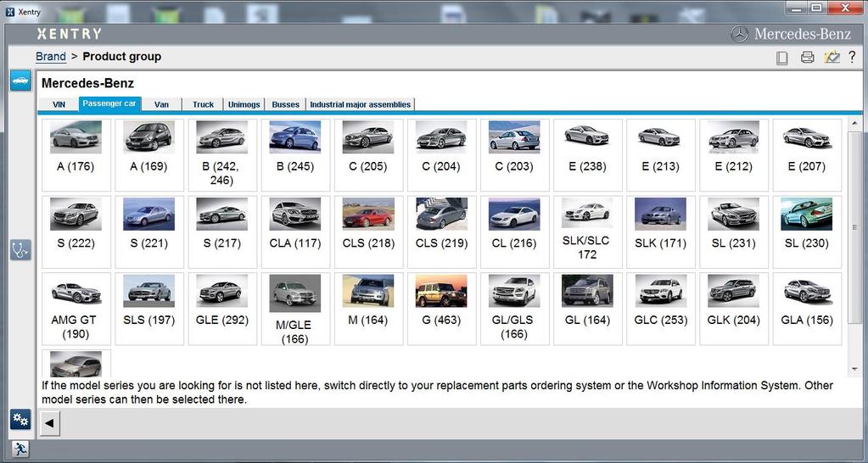Choose the GLA (156) model series
This screenshot has width=868, height=463.
coord(807,309)
